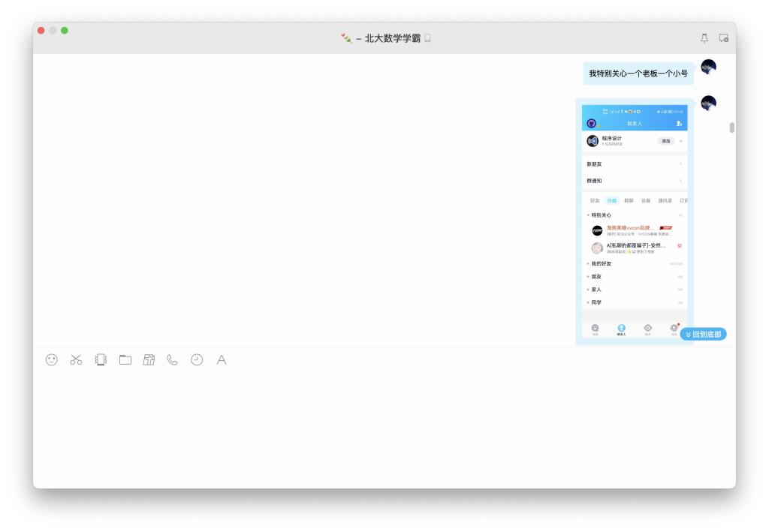Open the send file folder icon
The image size is (769, 532).
tap(125, 360)
